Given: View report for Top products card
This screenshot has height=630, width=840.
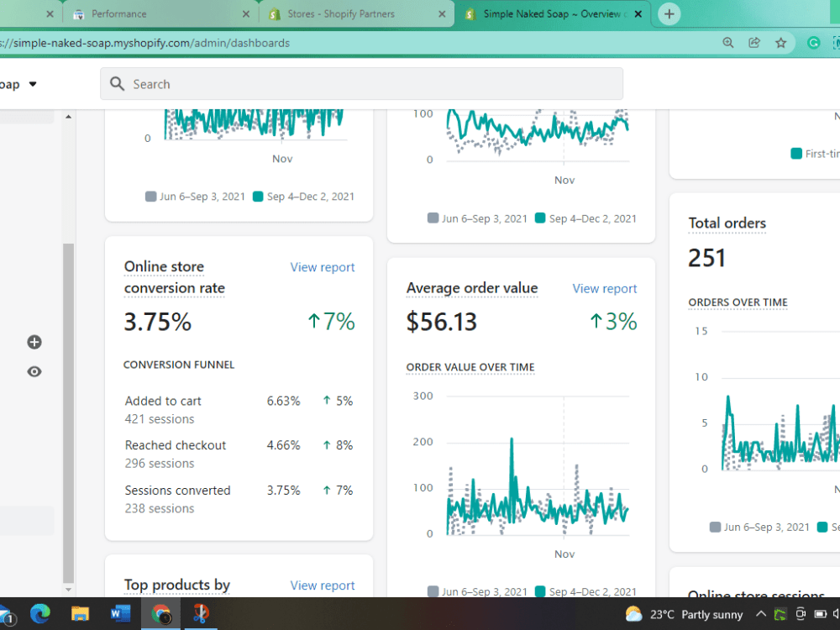Looking at the screenshot, I should (323, 585).
